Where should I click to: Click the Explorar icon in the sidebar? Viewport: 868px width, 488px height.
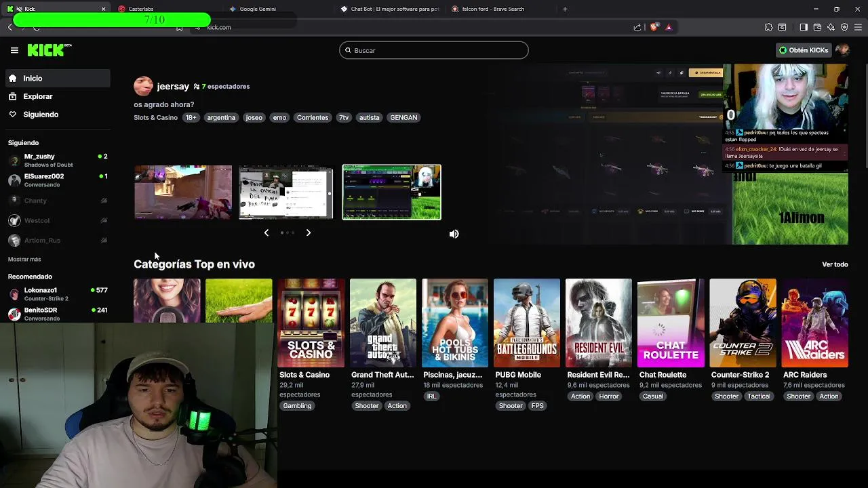pos(12,96)
